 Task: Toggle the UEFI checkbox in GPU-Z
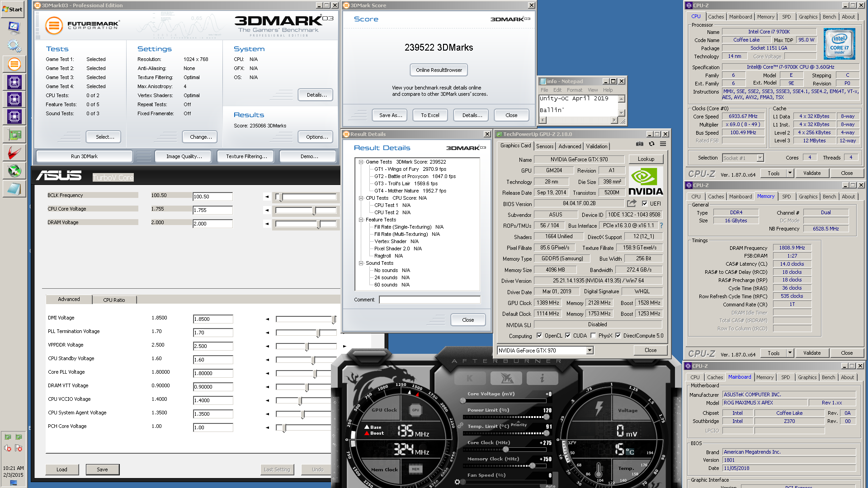pyautogui.click(x=644, y=204)
